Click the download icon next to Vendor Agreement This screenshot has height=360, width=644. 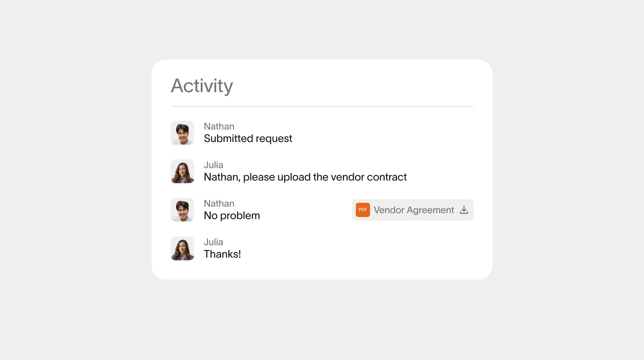(464, 210)
